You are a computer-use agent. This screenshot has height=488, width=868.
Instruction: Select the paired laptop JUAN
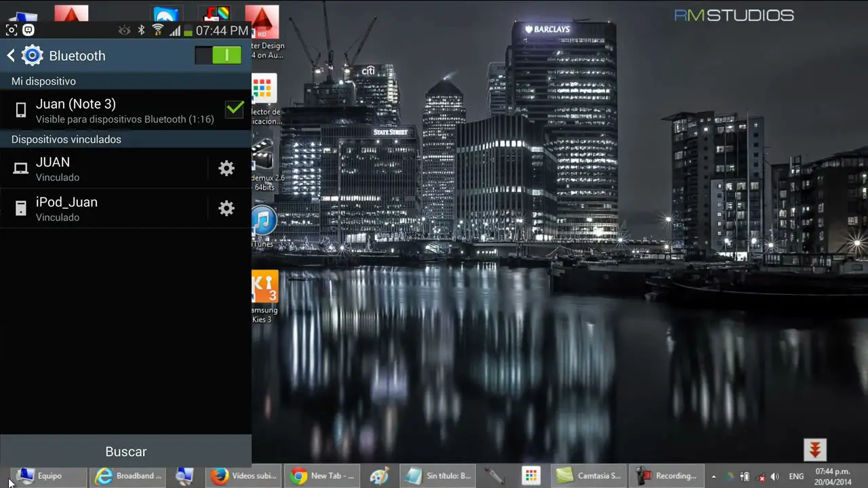click(x=102, y=169)
